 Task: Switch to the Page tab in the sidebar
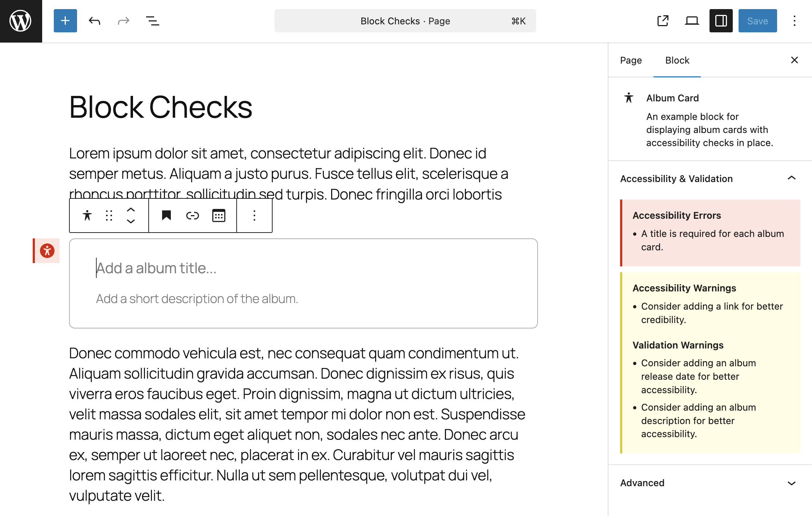[x=631, y=60]
